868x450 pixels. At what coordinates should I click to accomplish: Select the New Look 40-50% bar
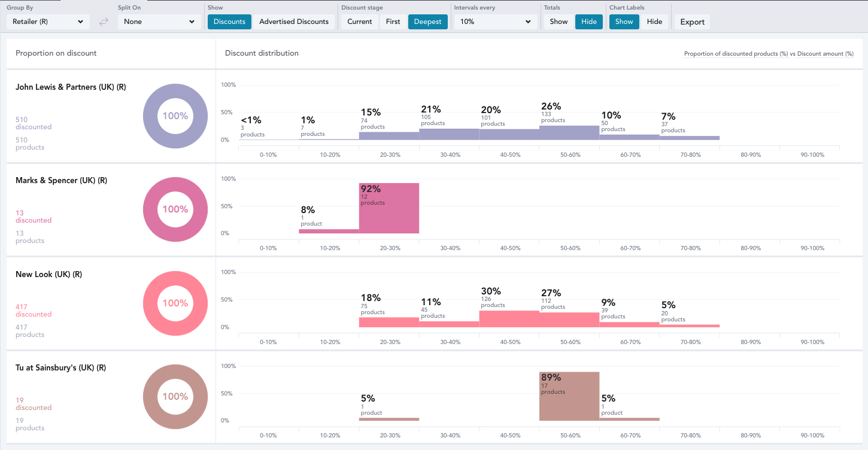click(509, 319)
